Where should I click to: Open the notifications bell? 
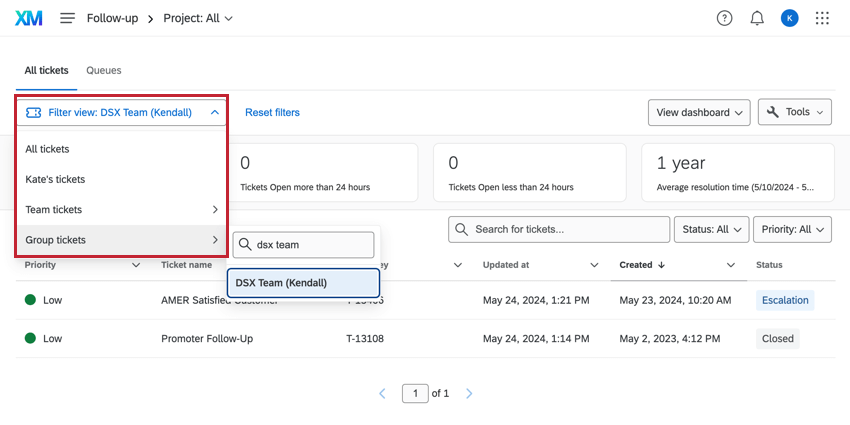[757, 18]
